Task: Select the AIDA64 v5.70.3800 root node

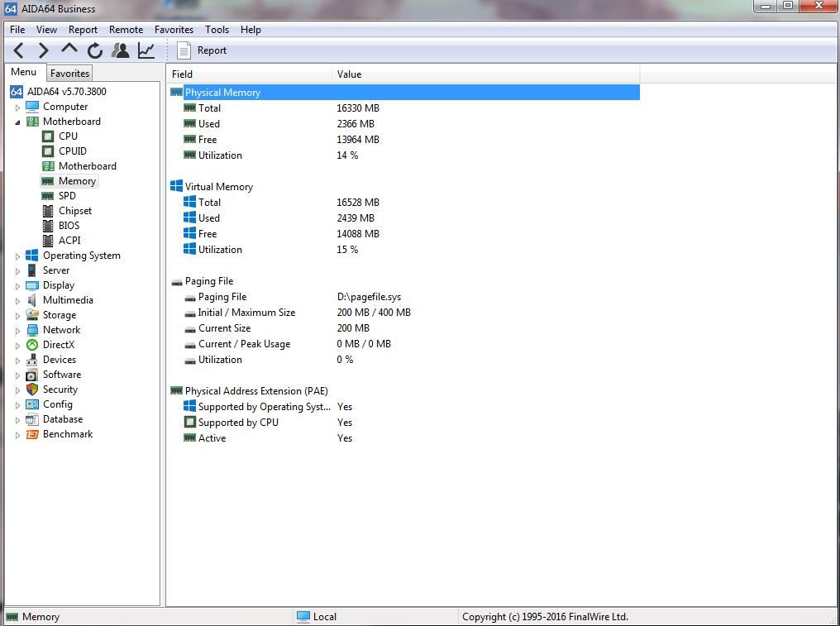Action: [x=59, y=92]
